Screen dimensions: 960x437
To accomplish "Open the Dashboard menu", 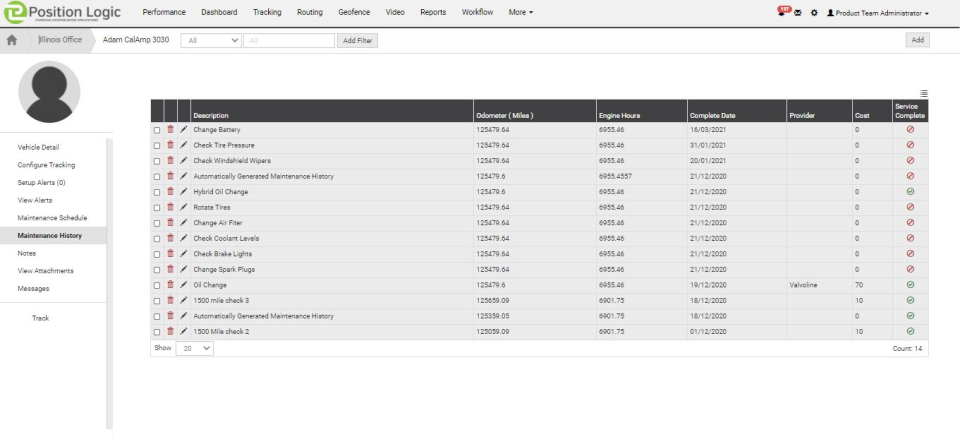I will click(x=219, y=12).
